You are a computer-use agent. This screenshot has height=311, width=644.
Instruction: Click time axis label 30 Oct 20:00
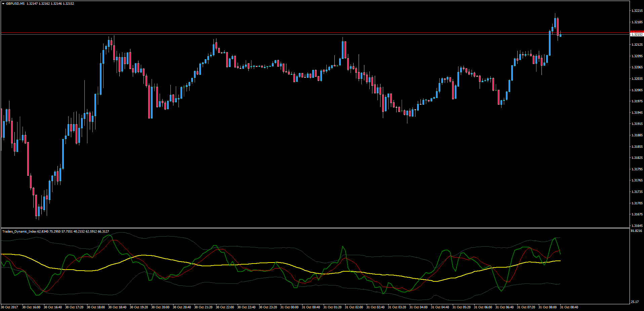[x=160, y=307]
